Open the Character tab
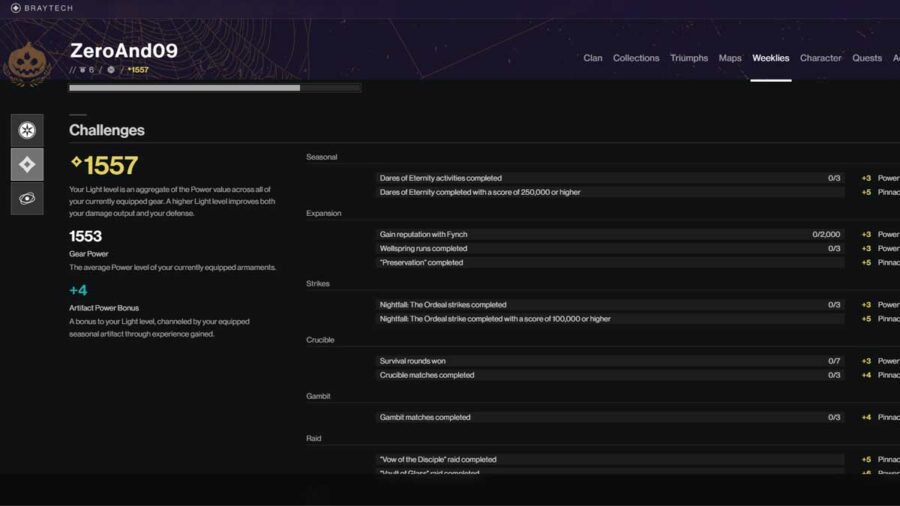The height and width of the screenshot is (506, 900). point(820,58)
